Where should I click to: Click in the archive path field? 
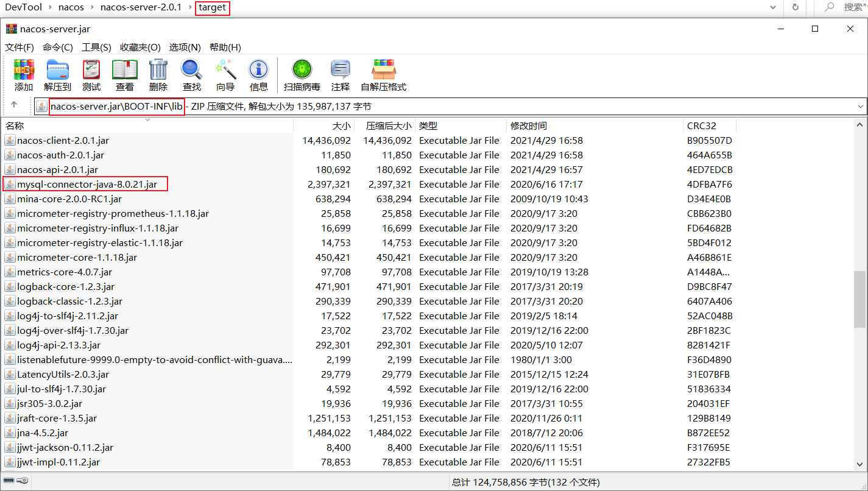click(450, 106)
